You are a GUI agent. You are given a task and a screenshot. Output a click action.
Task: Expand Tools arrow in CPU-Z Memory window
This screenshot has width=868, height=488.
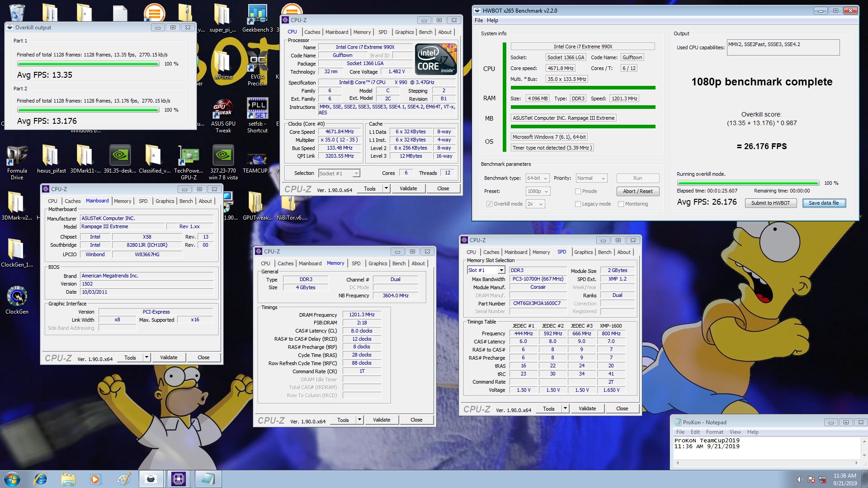click(359, 420)
